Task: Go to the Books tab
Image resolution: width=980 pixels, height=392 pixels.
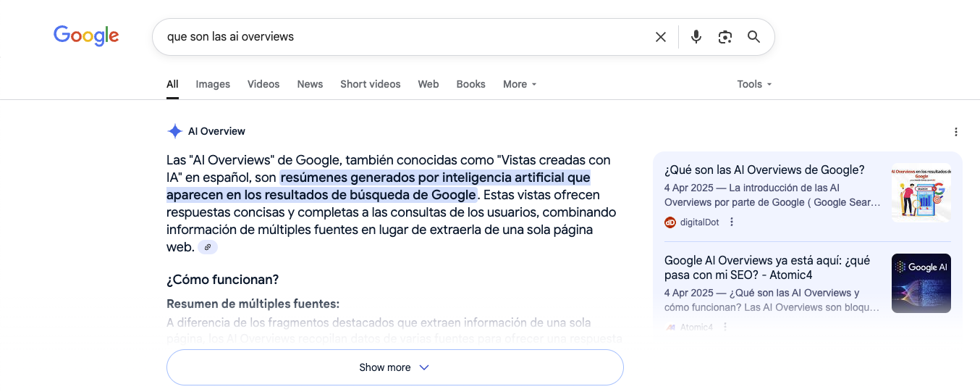Action: (471, 84)
